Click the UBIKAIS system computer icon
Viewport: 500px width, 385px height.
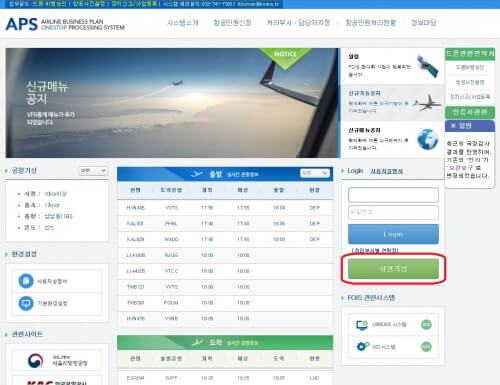[362, 324]
